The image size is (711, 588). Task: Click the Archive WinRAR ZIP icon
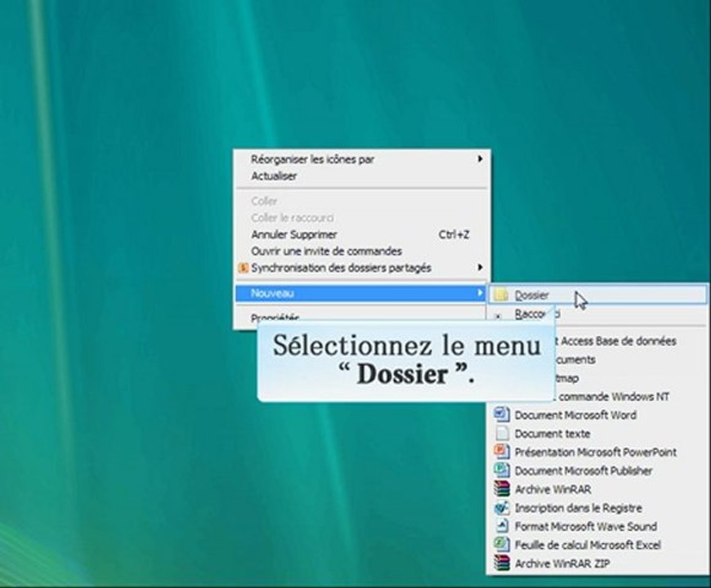(502, 563)
